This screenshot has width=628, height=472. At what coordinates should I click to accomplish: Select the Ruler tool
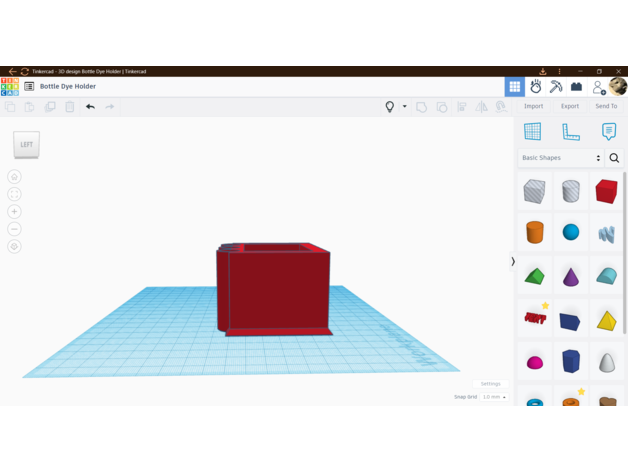coord(571,132)
